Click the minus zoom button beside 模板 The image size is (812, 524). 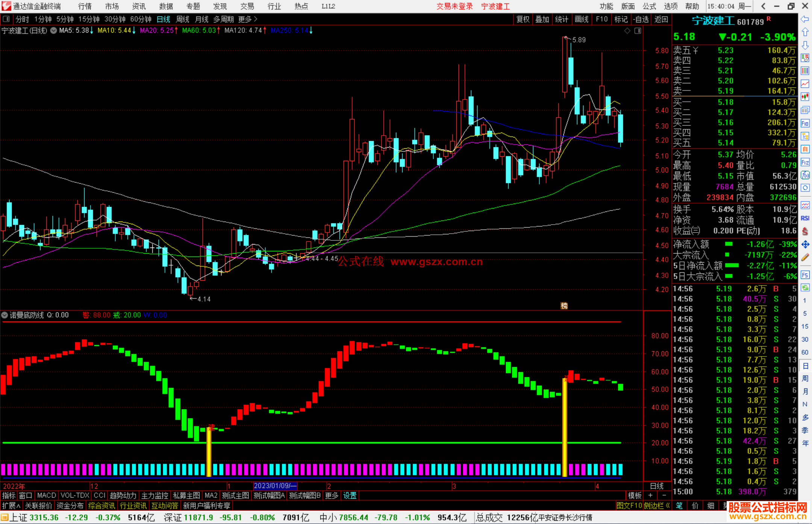pyautogui.click(x=664, y=495)
